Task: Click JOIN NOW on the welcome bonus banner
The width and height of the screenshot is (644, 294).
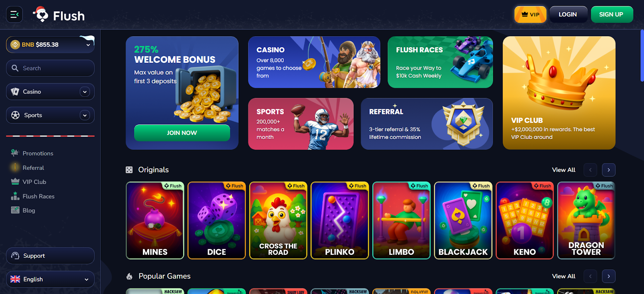Action: tap(182, 133)
